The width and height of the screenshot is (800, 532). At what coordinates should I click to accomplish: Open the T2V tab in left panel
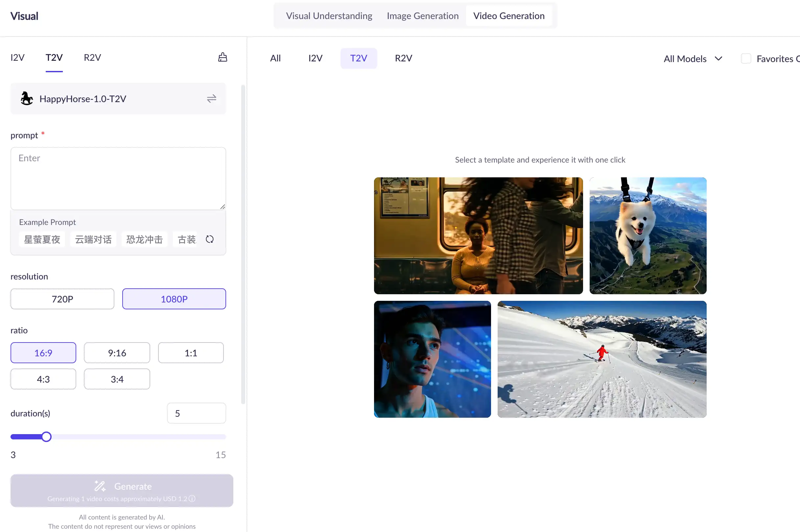54,57
